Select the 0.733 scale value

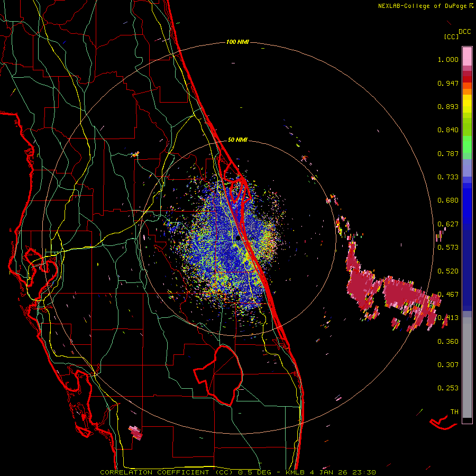pyautogui.click(x=448, y=177)
